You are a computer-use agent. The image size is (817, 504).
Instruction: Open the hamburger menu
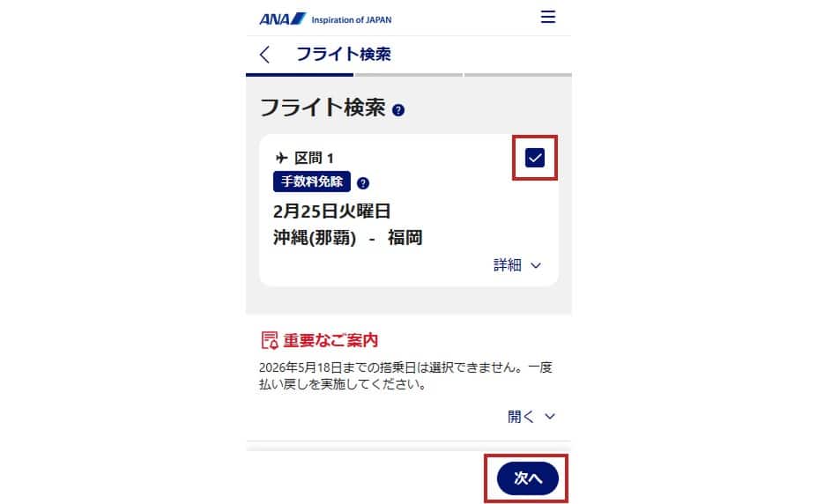[547, 17]
